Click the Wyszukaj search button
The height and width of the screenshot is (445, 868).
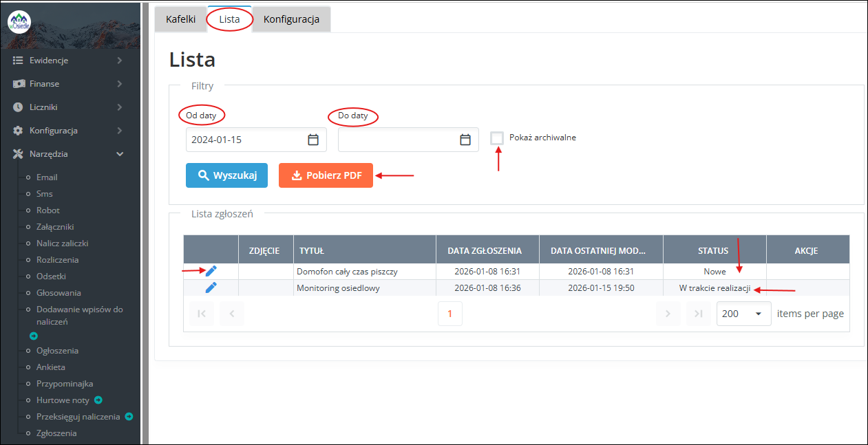(x=226, y=175)
